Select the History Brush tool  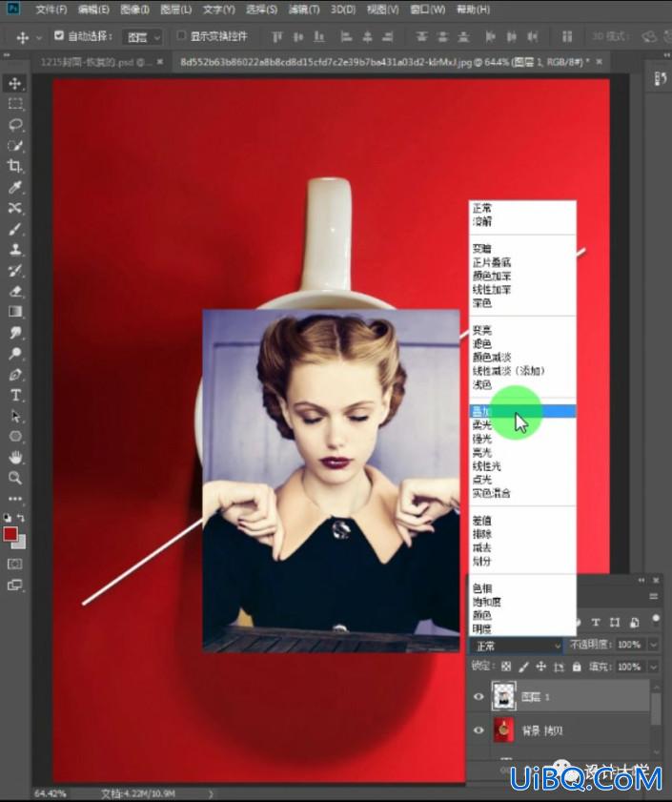pos(15,270)
